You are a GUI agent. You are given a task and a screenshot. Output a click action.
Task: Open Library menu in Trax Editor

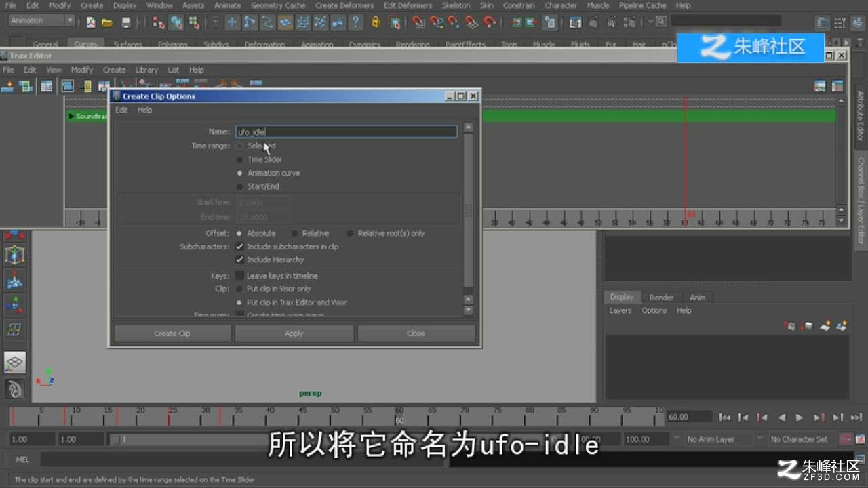click(146, 70)
